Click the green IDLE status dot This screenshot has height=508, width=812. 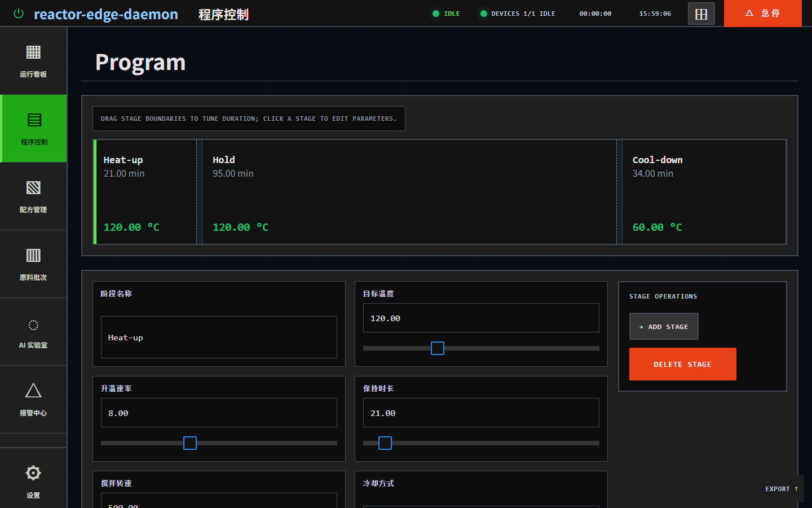[436, 14]
